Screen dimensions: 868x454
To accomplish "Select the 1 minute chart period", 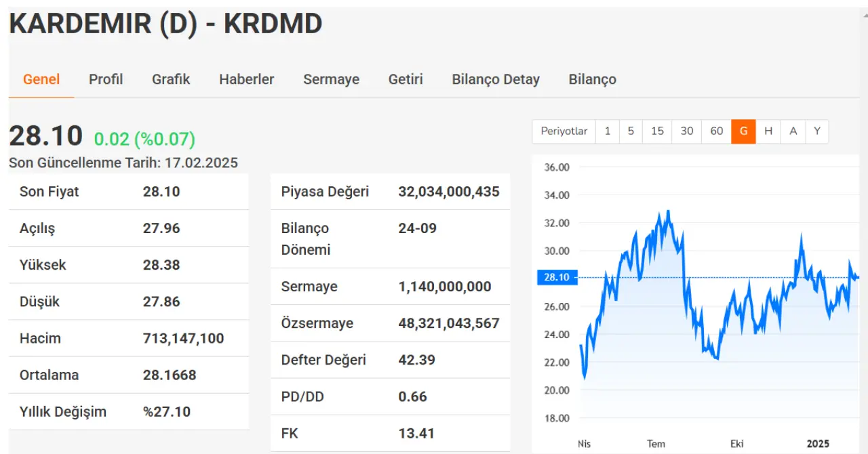I will coord(608,131).
